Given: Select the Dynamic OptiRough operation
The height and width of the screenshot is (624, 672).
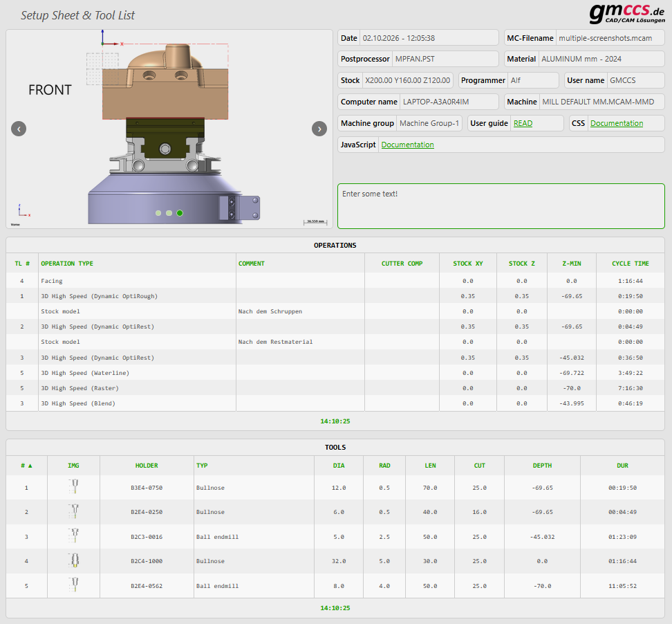Looking at the screenshot, I should click(335, 296).
